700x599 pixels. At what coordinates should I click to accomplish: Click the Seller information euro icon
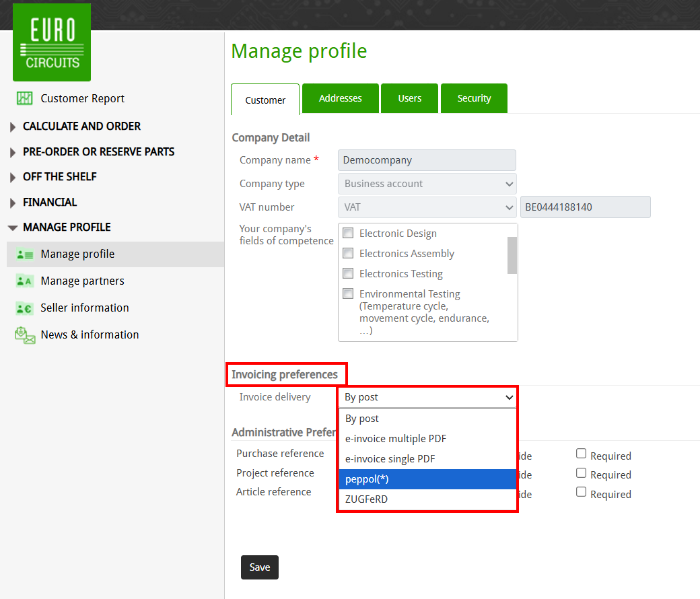pos(25,308)
